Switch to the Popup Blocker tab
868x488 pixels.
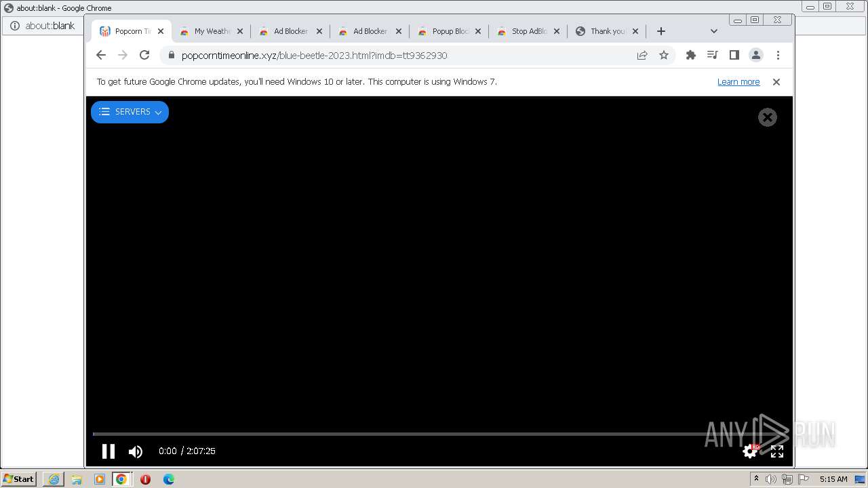pyautogui.click(x=449, y=31)
